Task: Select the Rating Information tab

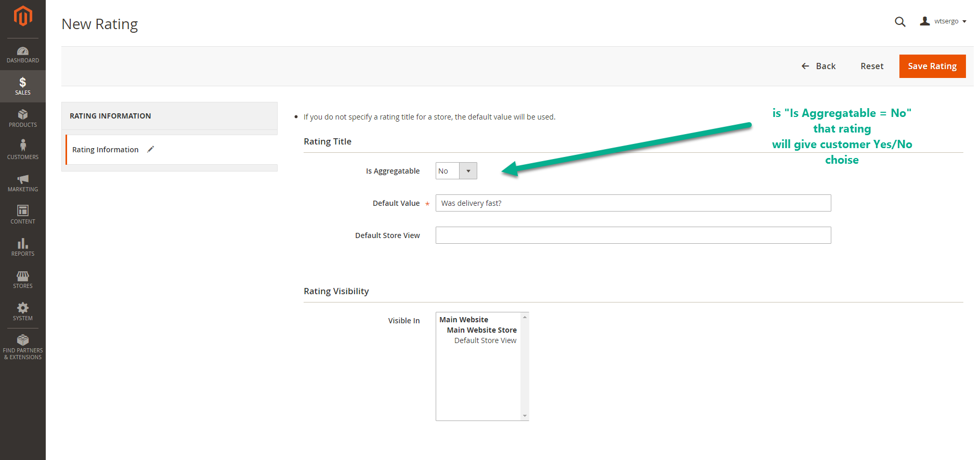Action: point(172,150)
